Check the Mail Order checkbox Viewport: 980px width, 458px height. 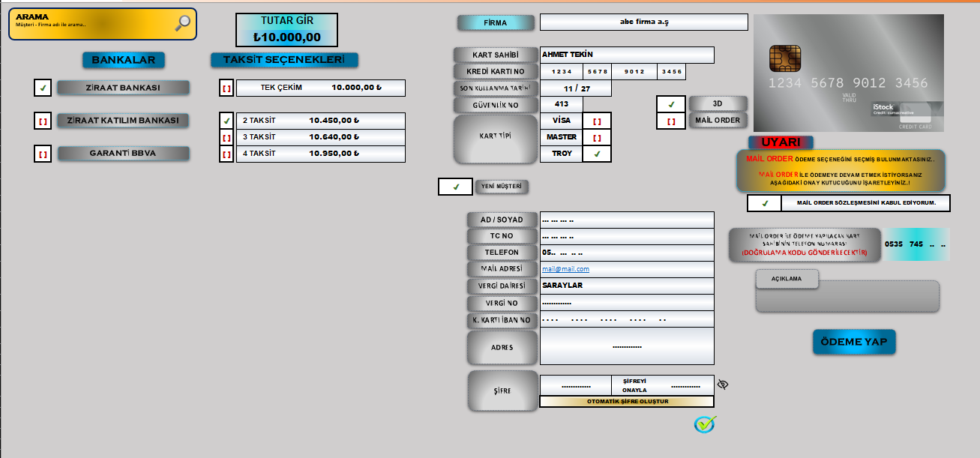pos(671,120)
